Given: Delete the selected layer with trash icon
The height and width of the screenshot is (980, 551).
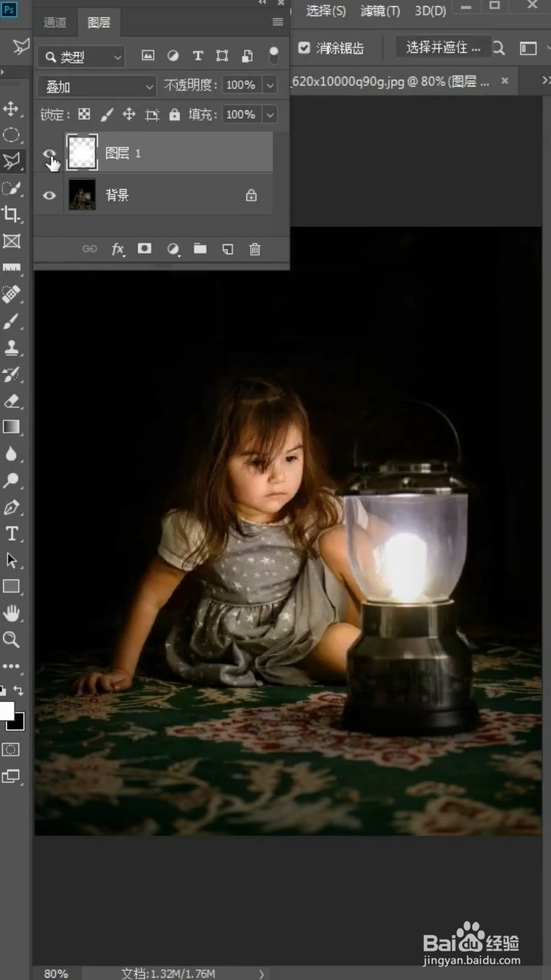Looking at the screenshot, I should coord(255,249).
